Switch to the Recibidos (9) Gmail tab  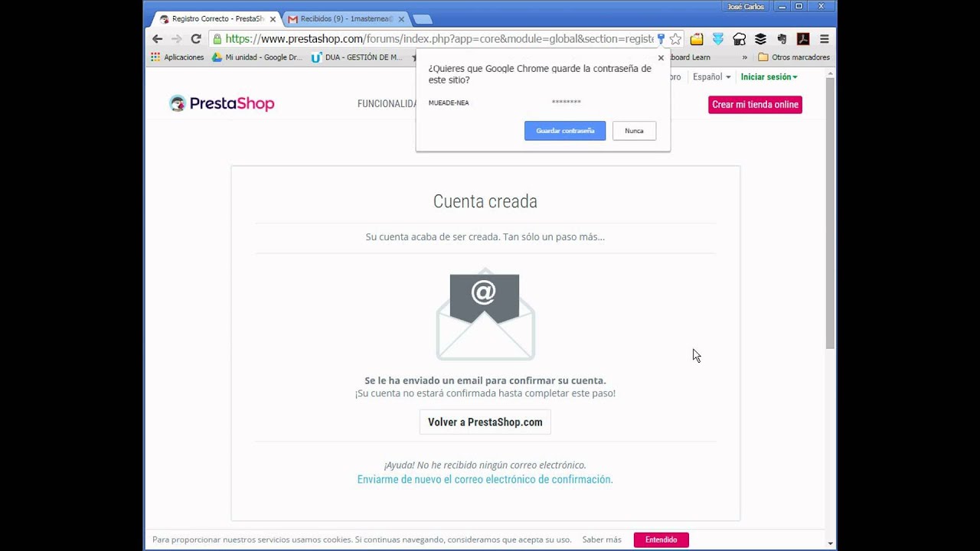click(x=344, y=18)
